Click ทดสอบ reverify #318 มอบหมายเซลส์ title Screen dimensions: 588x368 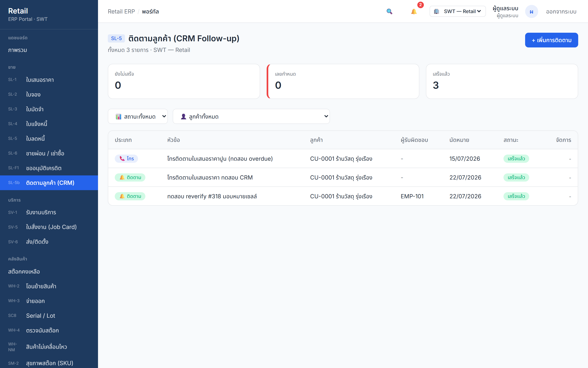(212, 196)
